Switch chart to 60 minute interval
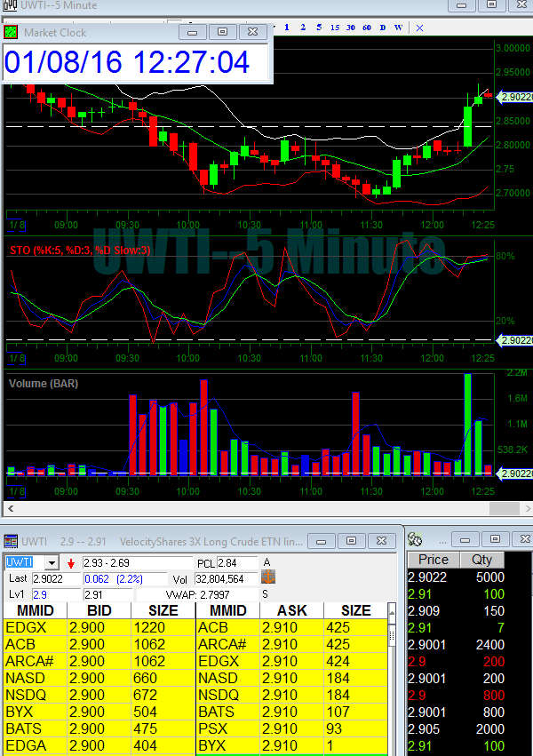533x756 pixels. coord(367,28)
